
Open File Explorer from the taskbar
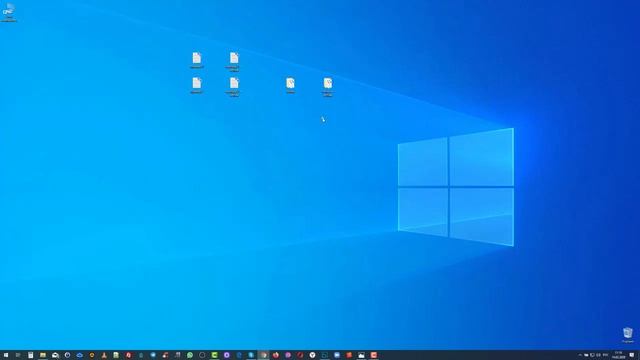(x=43, y=355)
